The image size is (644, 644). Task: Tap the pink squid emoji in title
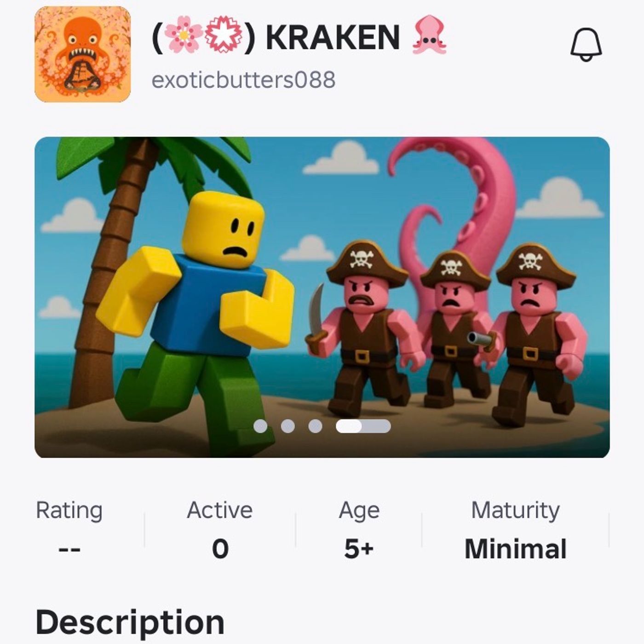pos(429,35)
